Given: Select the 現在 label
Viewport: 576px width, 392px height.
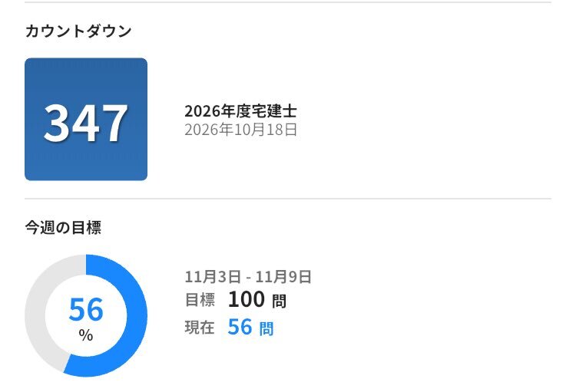Looking at the screenshot, I should 200,328.
